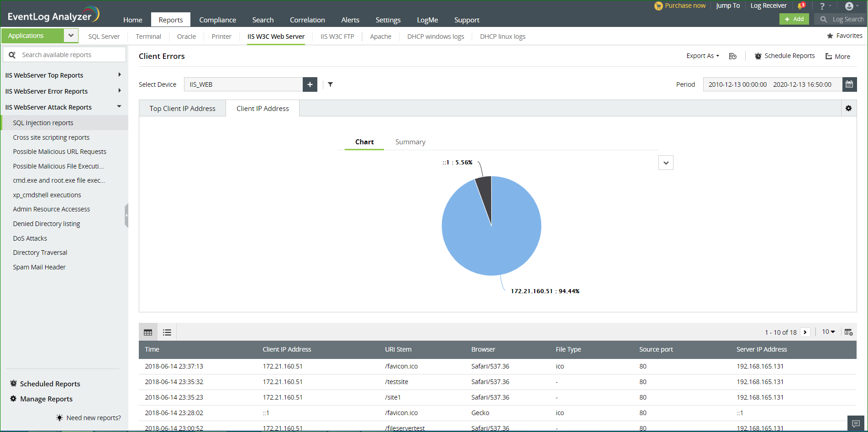
Task: Switch to Top Client IP Address tab
Action: 183,108
